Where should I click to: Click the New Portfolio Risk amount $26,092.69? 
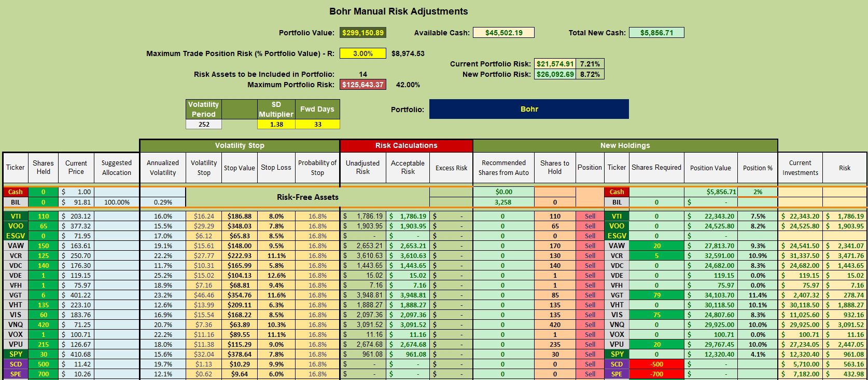click(x=555, y=74)
